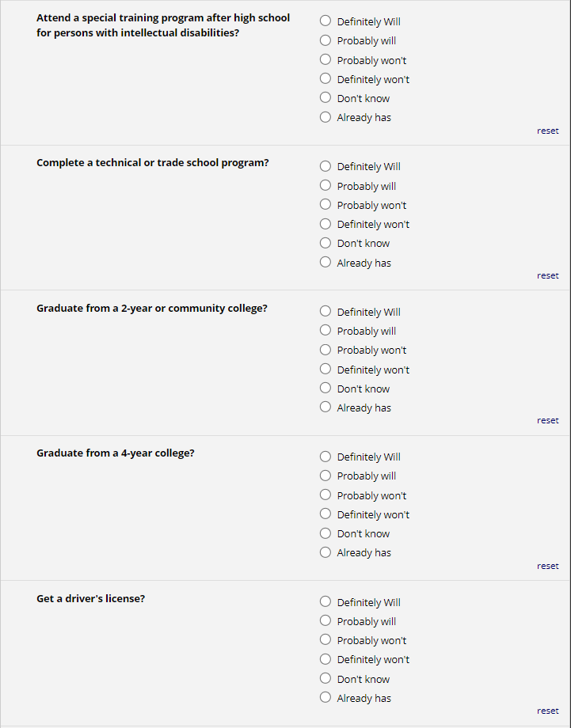The width and height of the screenshot is (571, 728).
Task: Mark 'Already has' for driver's license
Action: pos(325,698)
